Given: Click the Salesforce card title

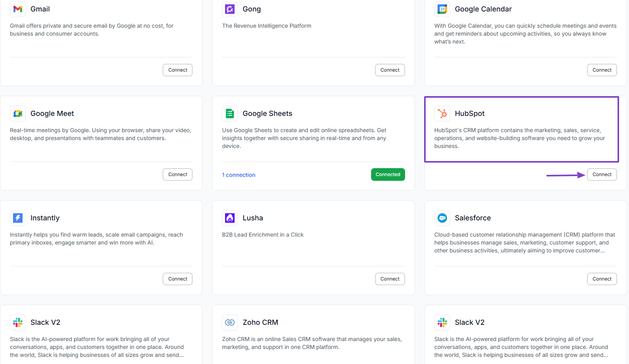Looking at the screenshot, I should [473, 218].
